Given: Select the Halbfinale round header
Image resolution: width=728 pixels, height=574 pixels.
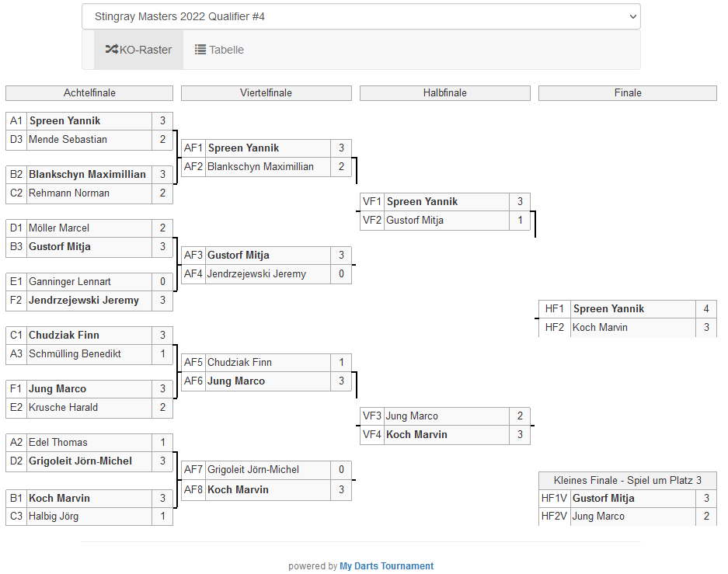Looking at the screenshot, I should 444,93.
